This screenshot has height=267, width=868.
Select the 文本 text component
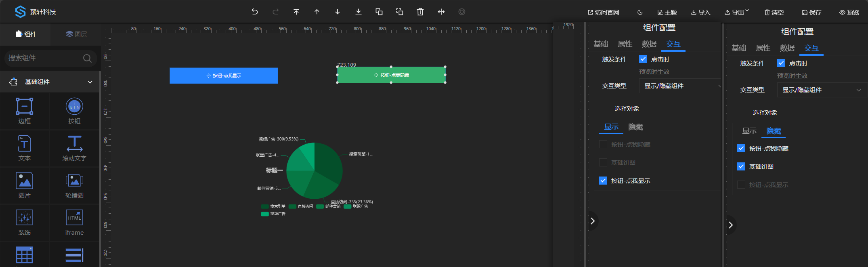[25, 148]
